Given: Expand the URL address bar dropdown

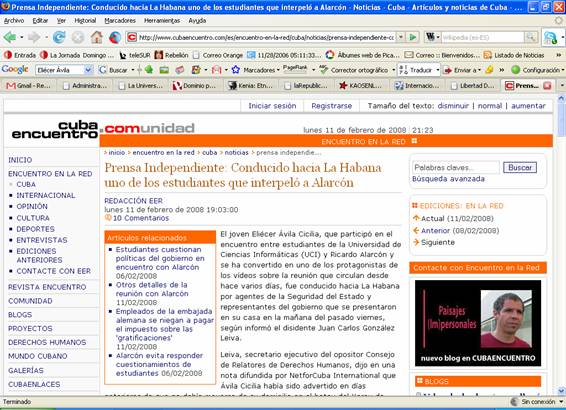Looking at the screenshot, I should (400, 37).
